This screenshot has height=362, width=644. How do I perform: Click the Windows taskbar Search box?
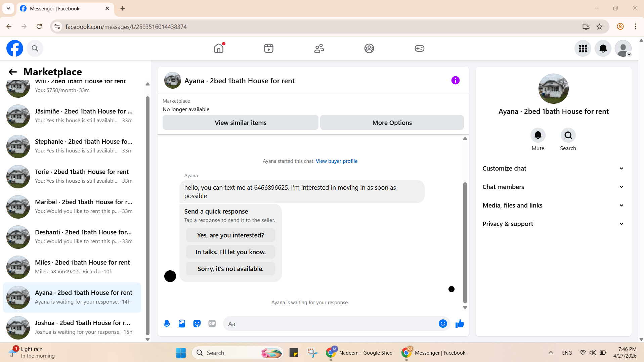(238, 353)
